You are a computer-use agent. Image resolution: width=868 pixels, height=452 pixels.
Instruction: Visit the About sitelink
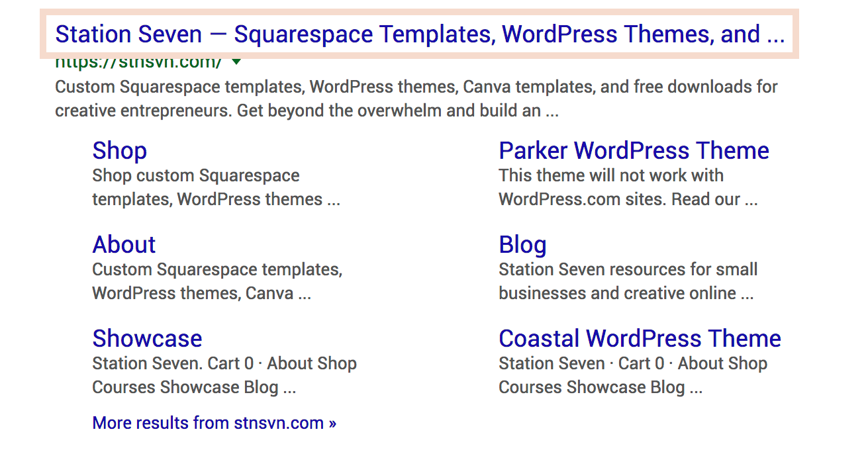pyautogui.click(x=124, y=245)
